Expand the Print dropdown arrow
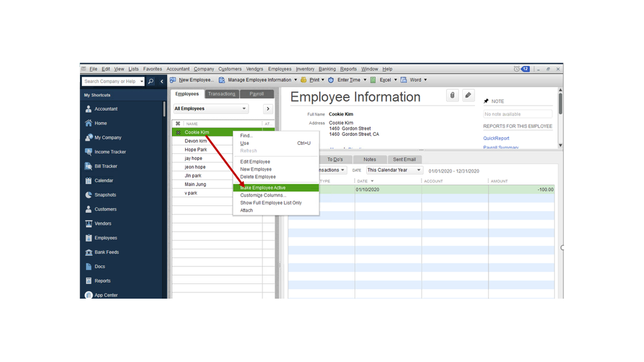The width and height of the screenshot is (644, 362). (x=323, y=80)
